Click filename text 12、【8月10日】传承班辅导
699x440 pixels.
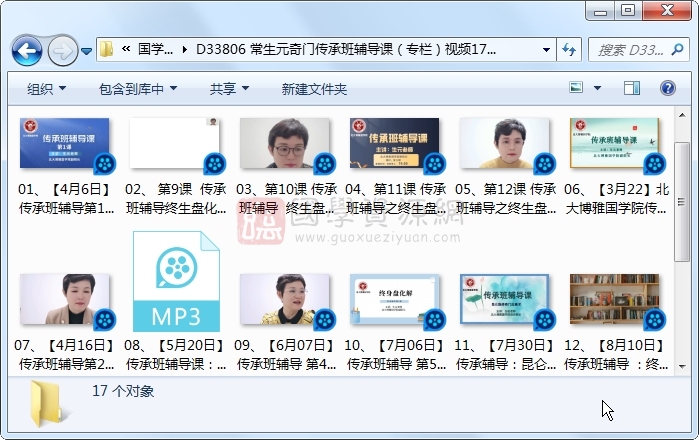[x=616, y=354]
